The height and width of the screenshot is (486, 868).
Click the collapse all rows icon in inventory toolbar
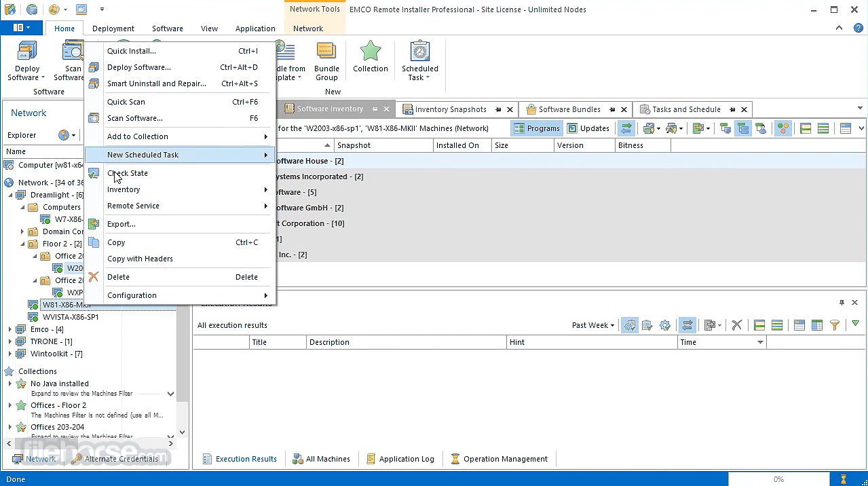point(823,128)
